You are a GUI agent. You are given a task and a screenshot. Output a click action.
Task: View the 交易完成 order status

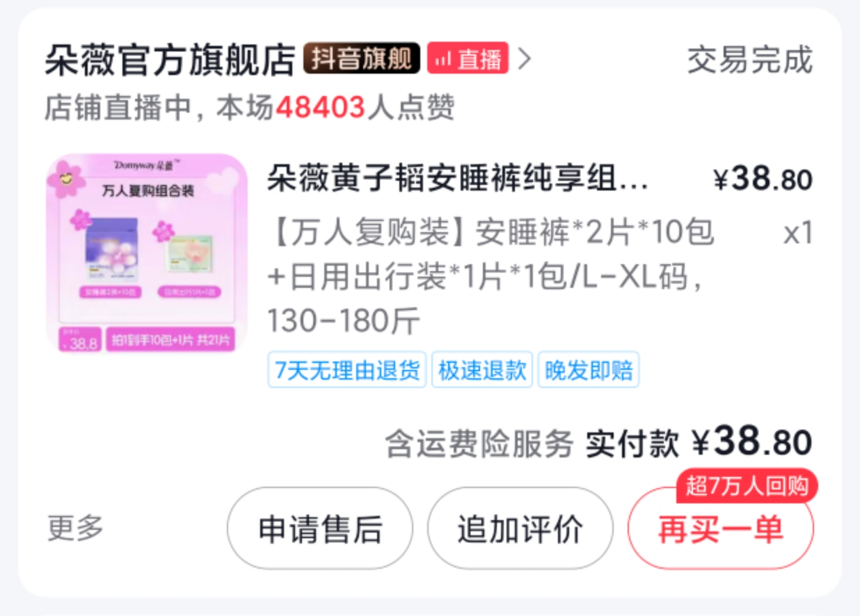[x=749, y=60]
